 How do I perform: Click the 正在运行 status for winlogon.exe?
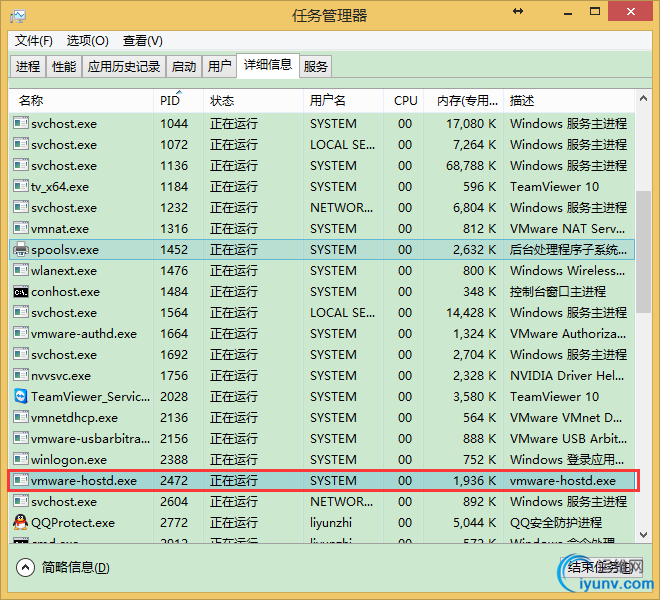(x=234, y=459)
